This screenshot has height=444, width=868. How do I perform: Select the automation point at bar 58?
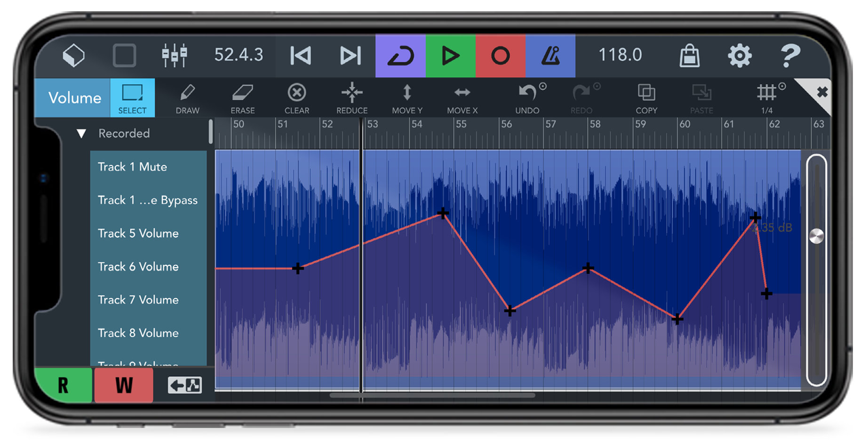[x=588, y=268]
